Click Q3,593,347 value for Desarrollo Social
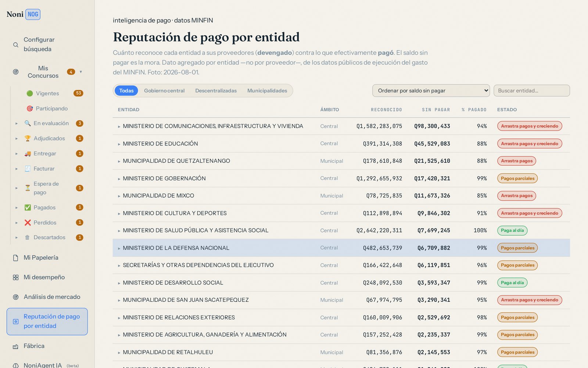The image size is (588, 368). pyautogui.click(x=434, y=283)
